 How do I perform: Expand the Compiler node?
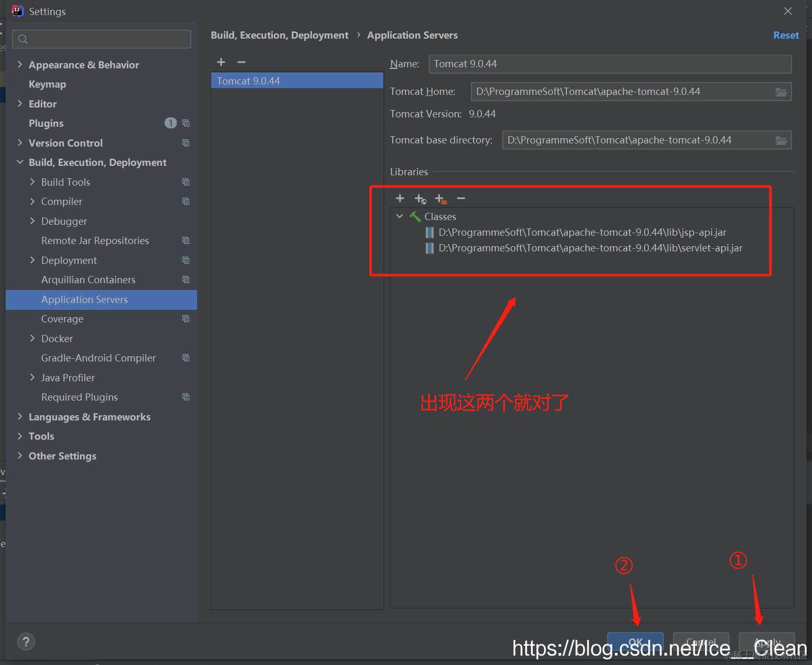pos(32,201)
